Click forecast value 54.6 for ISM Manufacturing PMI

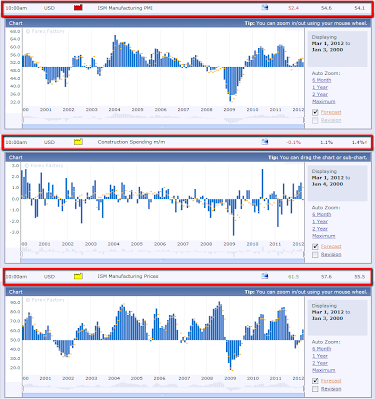coord(326,8)
